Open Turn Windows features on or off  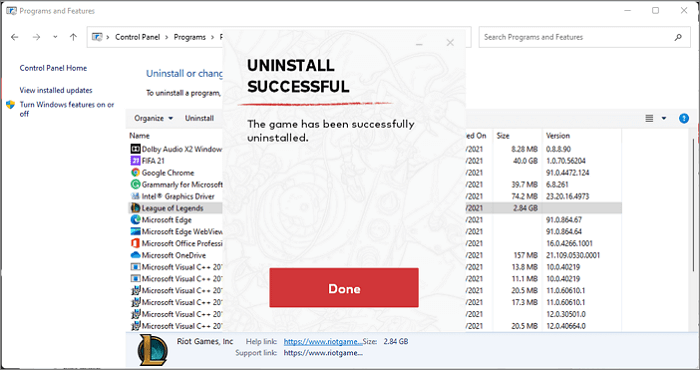(67, 109)
